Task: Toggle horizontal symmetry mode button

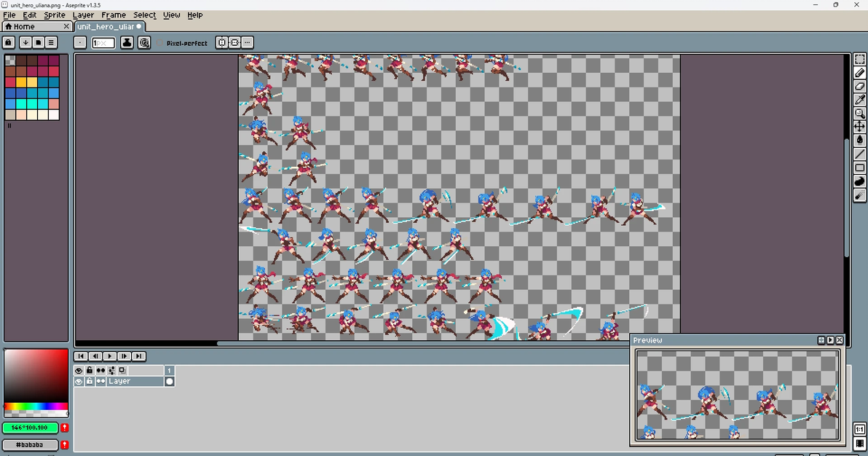Action: click(234, 43)
